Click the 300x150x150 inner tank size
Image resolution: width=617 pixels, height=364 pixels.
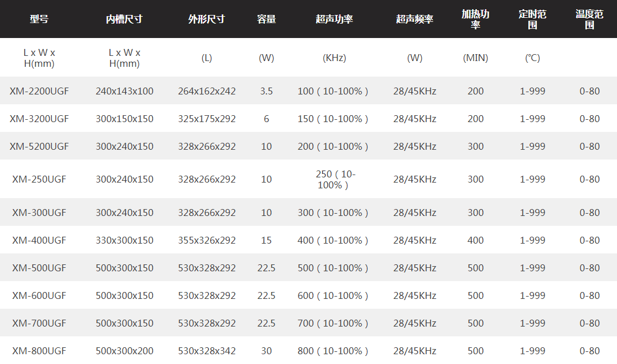click(x=124, y=119)
